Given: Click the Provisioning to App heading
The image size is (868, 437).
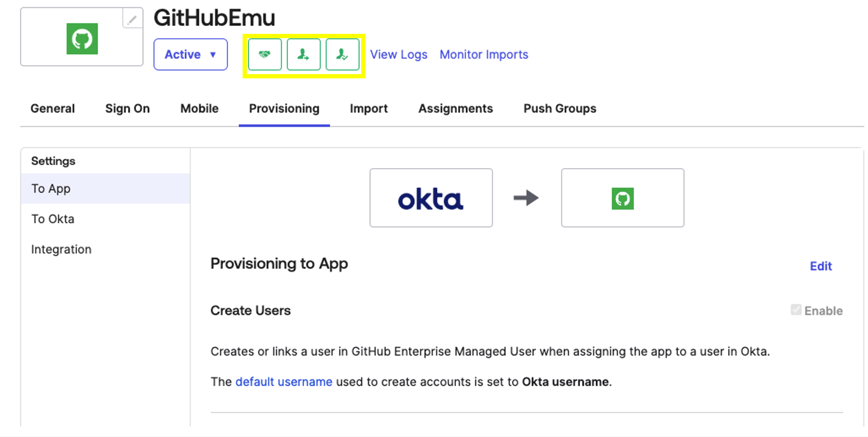Looking at the screenshot, I should tap(279, 264).
